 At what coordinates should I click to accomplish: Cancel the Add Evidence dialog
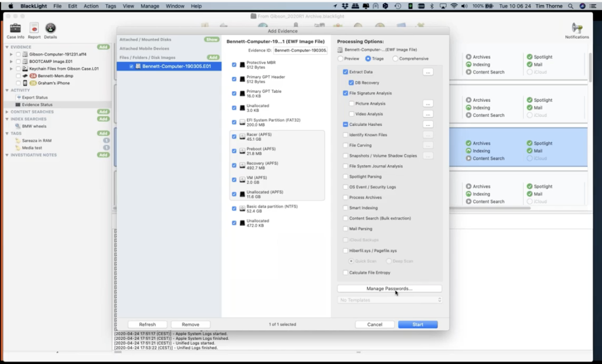point(374,325)
